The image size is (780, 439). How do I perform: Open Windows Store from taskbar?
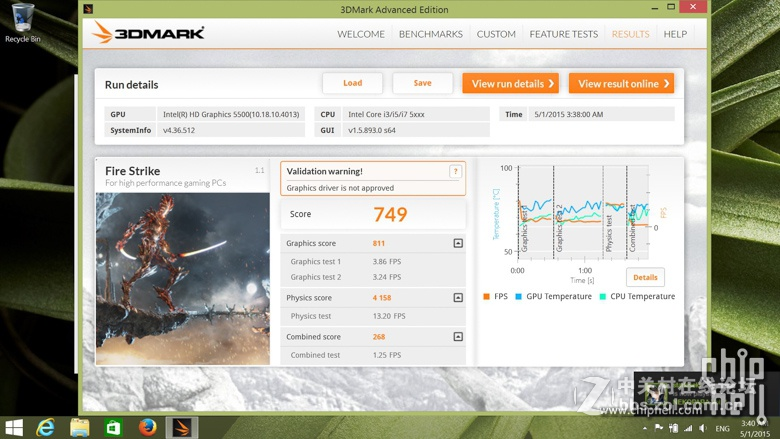point(114,428)
